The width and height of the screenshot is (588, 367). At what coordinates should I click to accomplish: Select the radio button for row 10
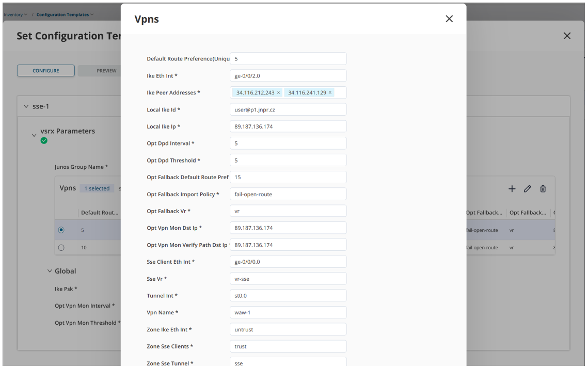[x=61, y=247]
